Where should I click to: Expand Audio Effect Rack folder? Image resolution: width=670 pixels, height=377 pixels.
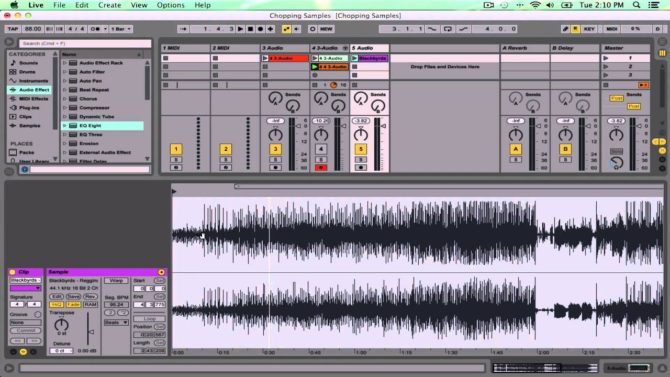coord(65,63)
